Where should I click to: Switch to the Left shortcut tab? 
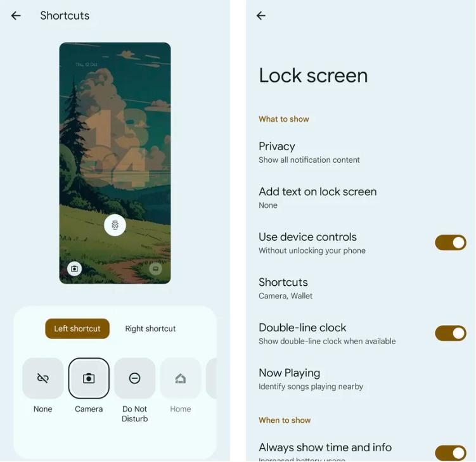(77, 328)
